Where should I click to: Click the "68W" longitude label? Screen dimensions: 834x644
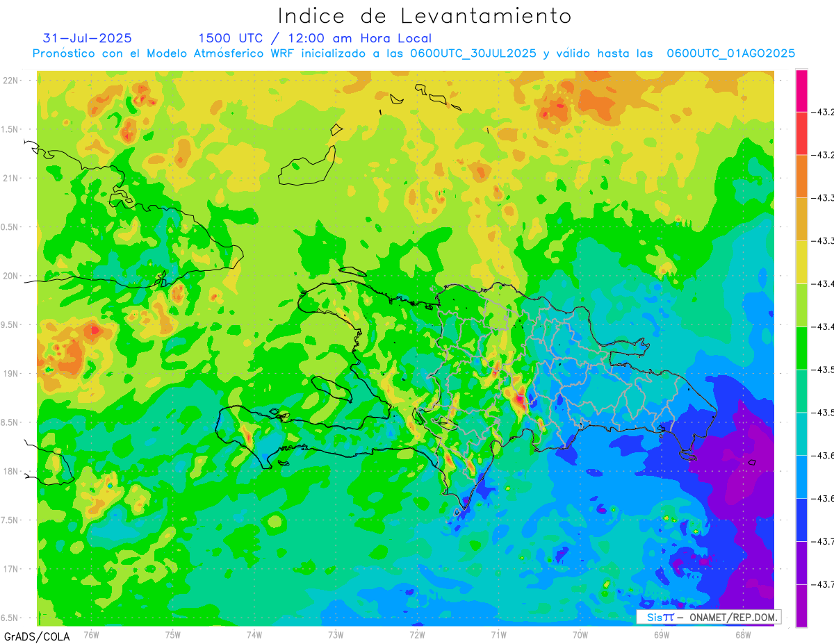743,635
